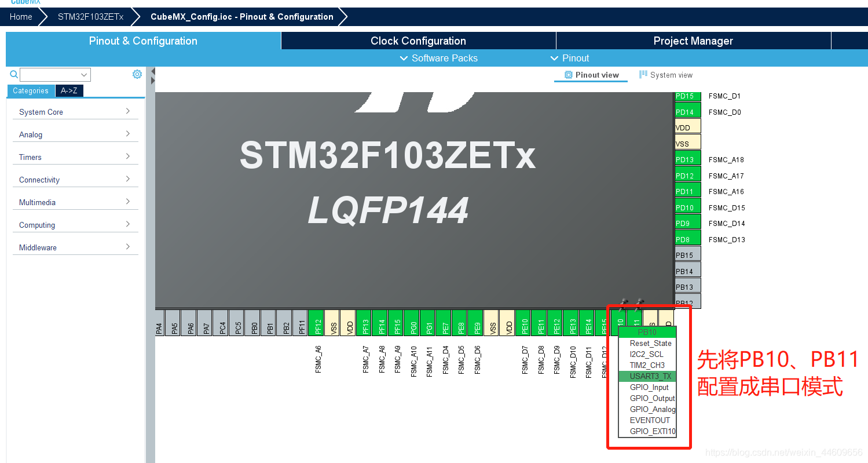Click the CubeMX_Config.ioc breadcrumb item

point(241,17)
